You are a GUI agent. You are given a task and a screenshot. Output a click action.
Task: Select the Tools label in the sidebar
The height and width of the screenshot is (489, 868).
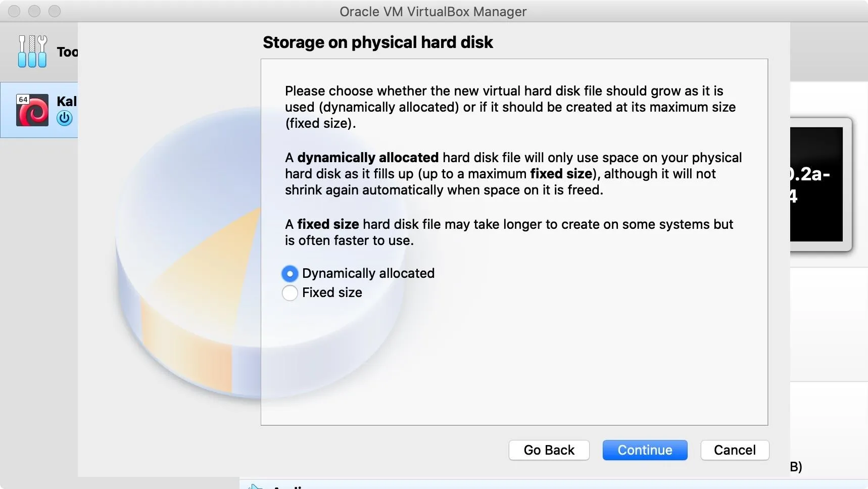click(67, 52)
